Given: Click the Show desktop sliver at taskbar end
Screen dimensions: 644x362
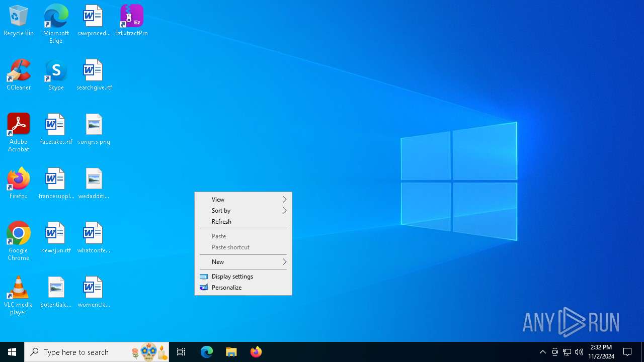Looking at the screenshot, I should coord(642,352).
